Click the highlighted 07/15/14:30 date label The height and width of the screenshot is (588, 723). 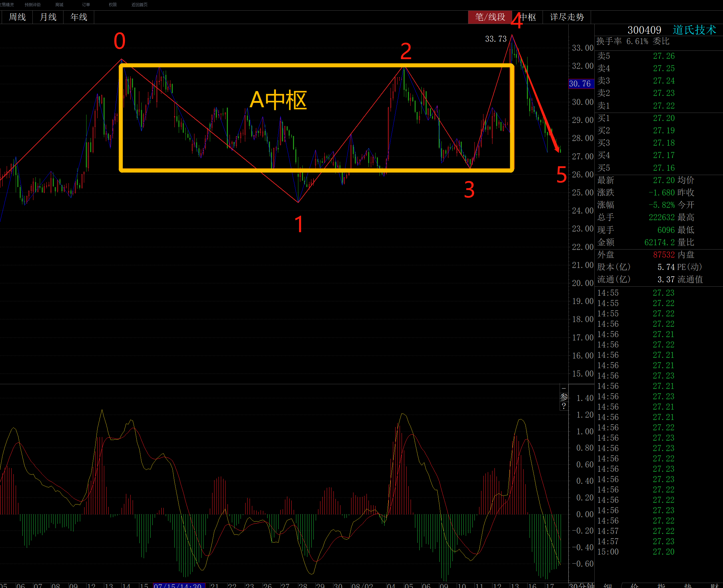179,585
